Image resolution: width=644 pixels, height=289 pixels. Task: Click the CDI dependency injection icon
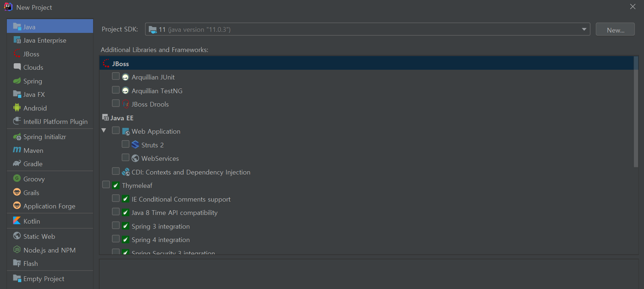coord(126,172)
